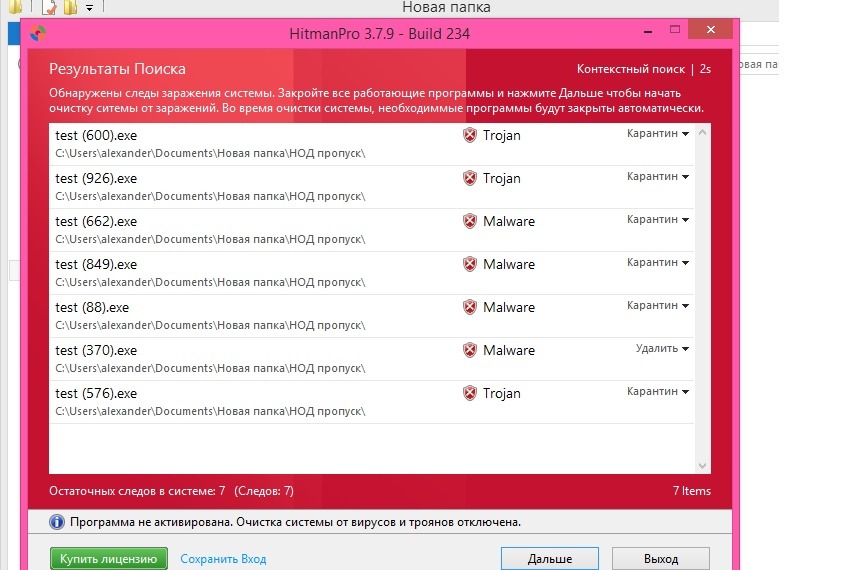Viewport: 864px width, 570px height.
Task: Open Карантин dropdown for test (926).exe
Action: (658, 176)
